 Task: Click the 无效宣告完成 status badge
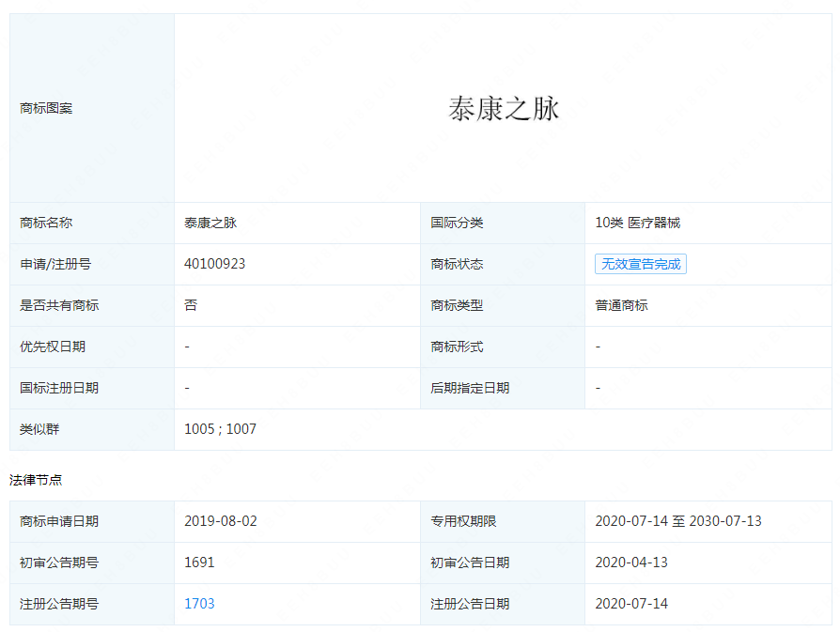coord(641,264)
